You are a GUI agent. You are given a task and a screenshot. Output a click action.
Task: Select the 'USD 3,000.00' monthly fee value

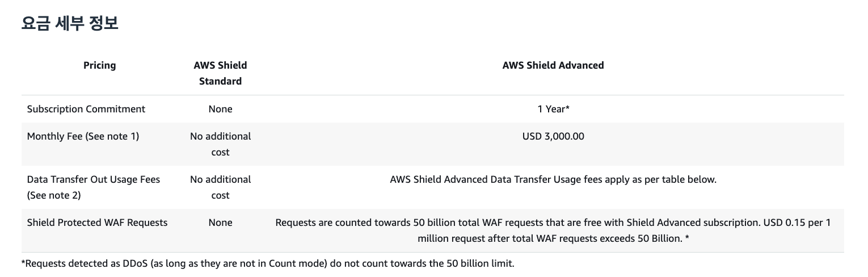point(553,136)
